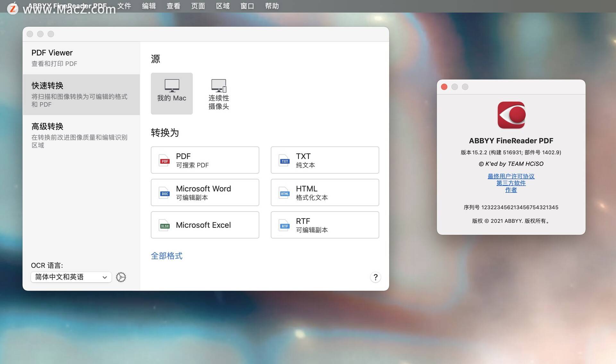The width and height of the screenshot is (616, 364).
Task: Select RTF editable copy conversion icon
Action: [x=284, y=225]
